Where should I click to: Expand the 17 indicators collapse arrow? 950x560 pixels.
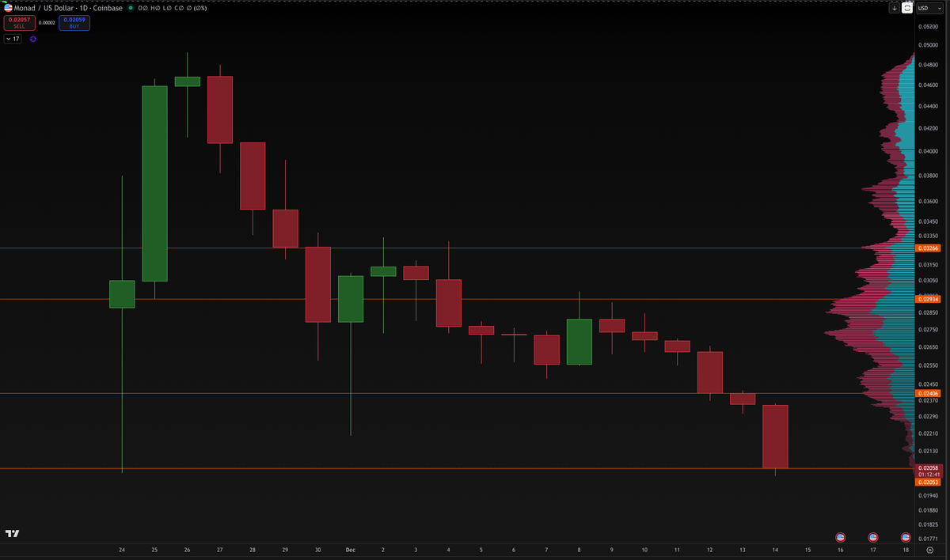pos(13,38)
